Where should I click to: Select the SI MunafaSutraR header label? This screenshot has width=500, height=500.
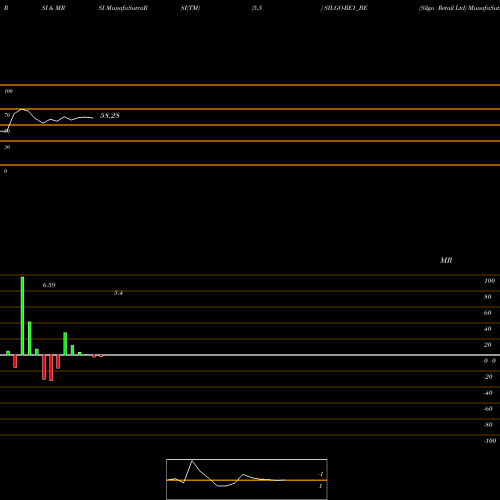[123, 8]
